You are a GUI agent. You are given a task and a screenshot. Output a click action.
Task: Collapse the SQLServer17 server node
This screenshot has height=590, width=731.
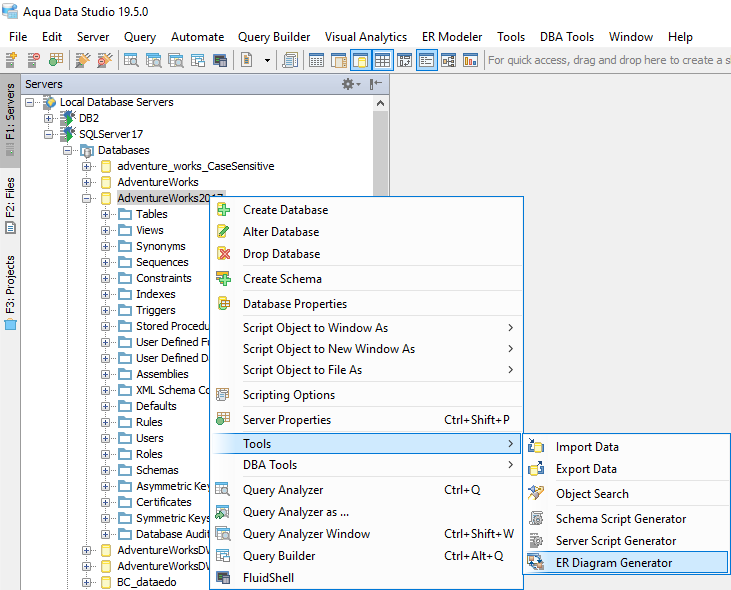pyautogui.click(x=48, y=134)
